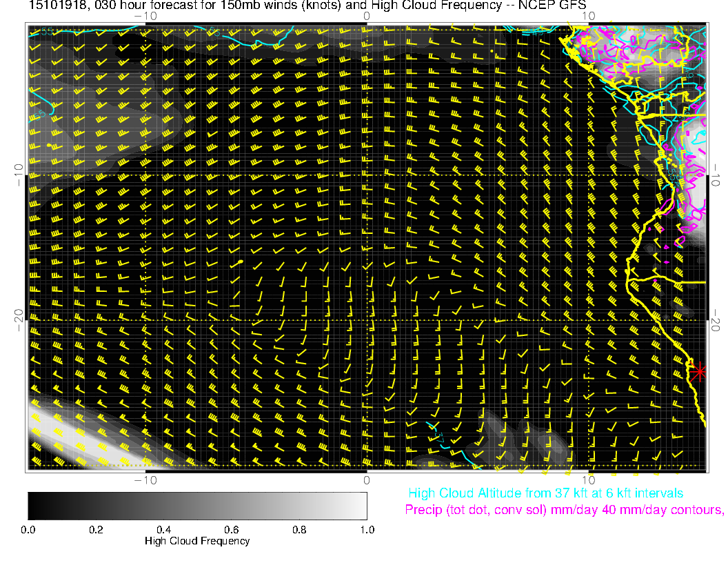Click the colorbar tick label 0.2
This screenshot has height=563, width=728.
point(96,530)
